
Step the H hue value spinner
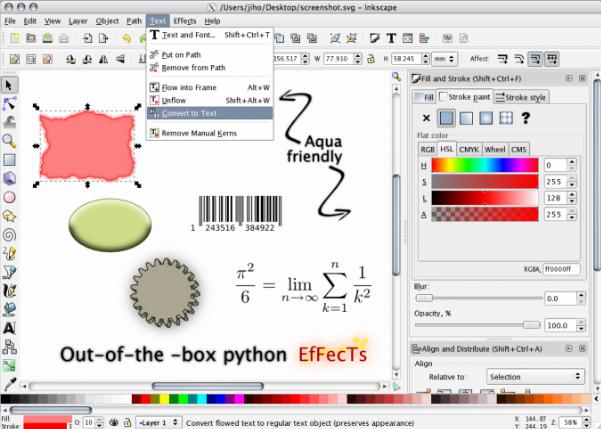572,165
